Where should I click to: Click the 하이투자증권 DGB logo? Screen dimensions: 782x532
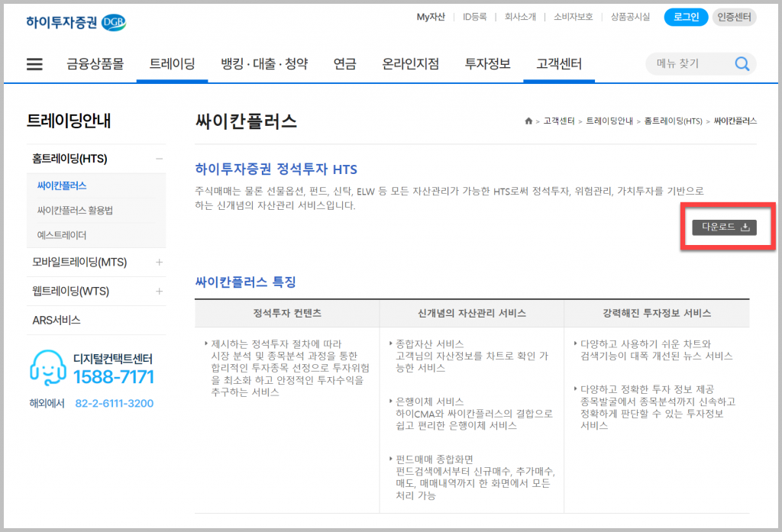pyautogui.click(x=76, y=22)
